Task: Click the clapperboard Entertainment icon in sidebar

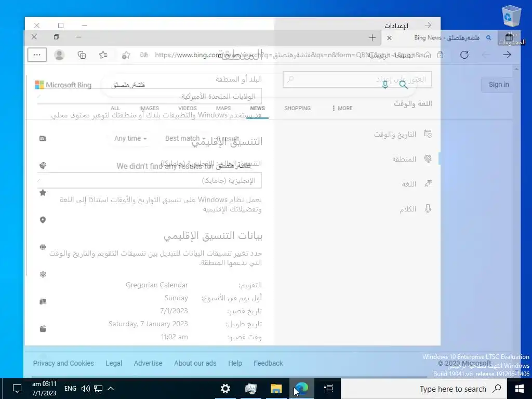Action: (43, 329)
